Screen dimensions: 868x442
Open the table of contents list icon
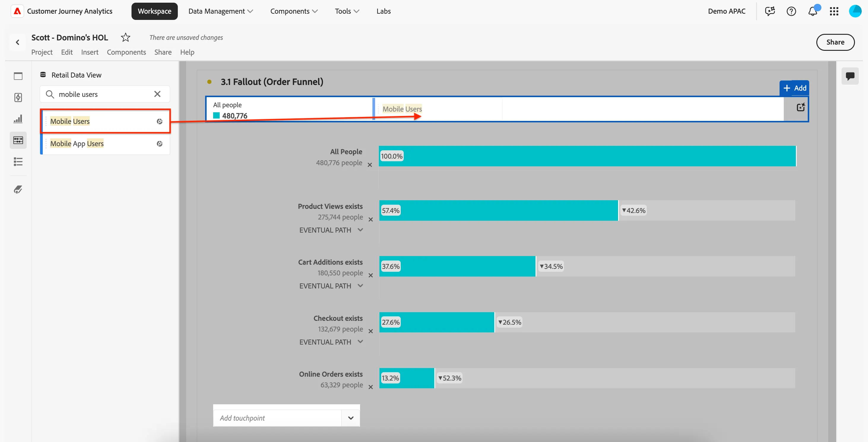tap(18, 162)
